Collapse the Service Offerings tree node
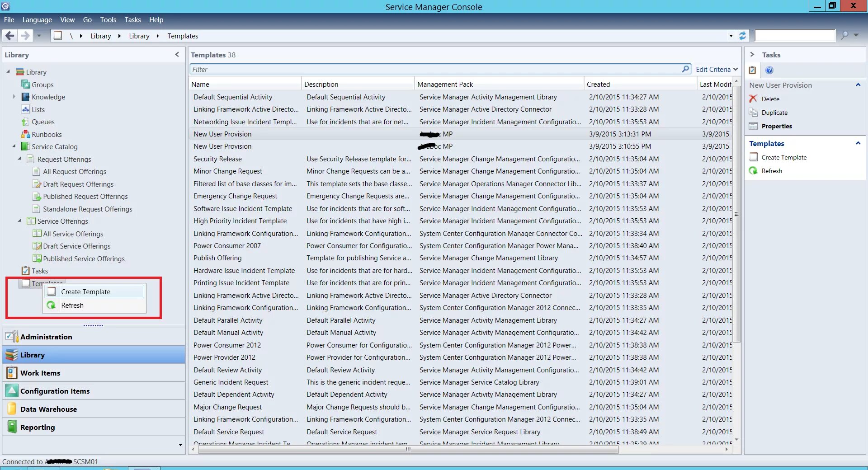Viewport: 868px width, 470px height. point(19,221)
